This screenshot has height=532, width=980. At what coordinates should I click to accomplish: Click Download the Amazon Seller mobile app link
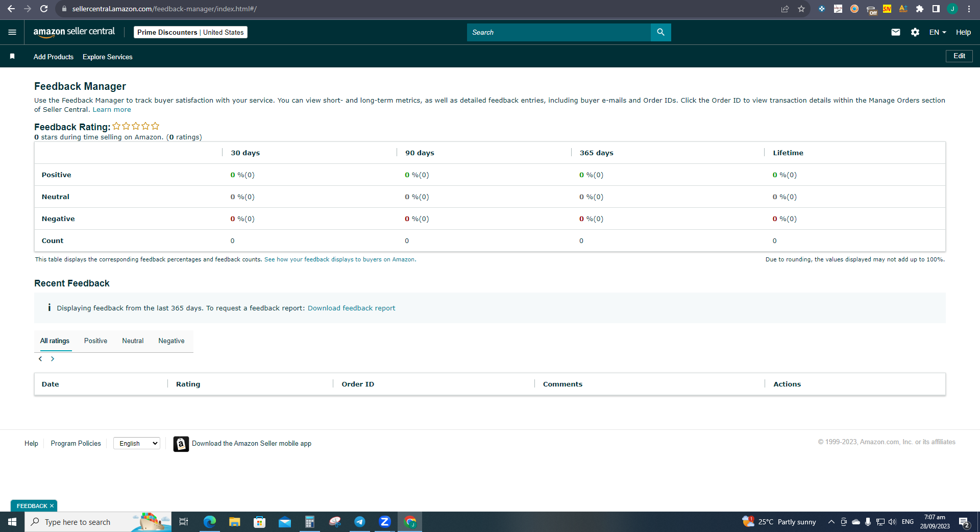pyautogui.click(x=252, y=443)
